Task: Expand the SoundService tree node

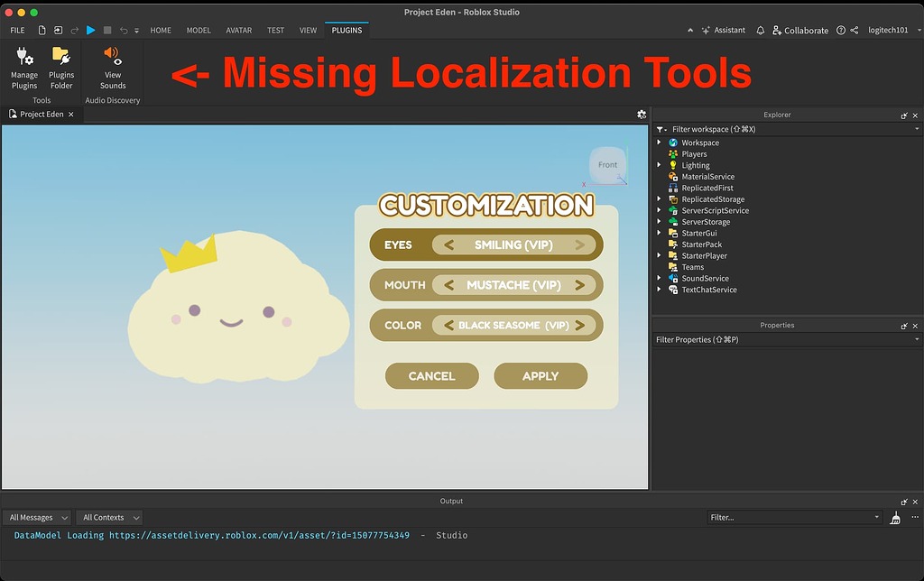Action: (x=659, y=278)
